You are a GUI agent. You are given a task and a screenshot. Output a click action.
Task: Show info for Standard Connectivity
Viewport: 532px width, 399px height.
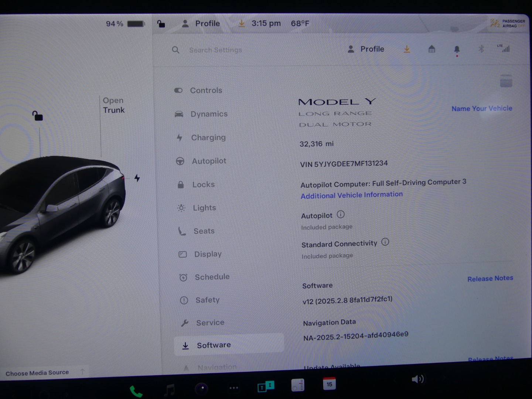pyautogui.click(x=385, y=242)
